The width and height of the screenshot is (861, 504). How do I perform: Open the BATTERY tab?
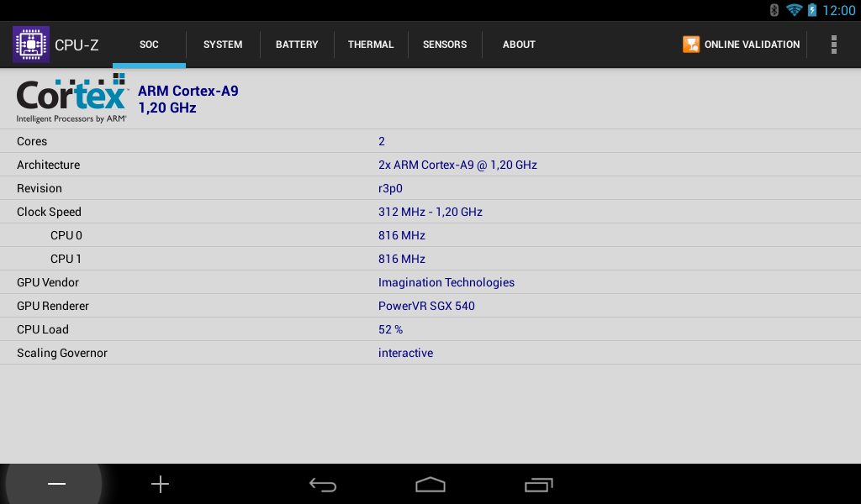tap(297, 45)
